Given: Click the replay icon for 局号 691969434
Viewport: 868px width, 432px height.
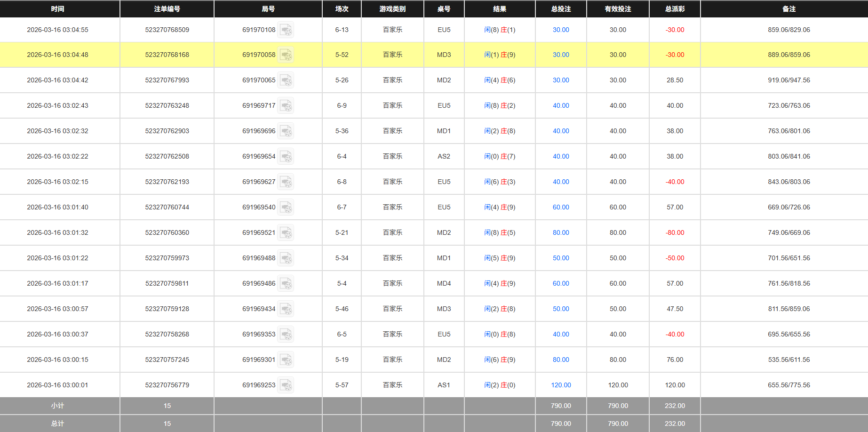Looking at the screenshot, I should [286, 309].
